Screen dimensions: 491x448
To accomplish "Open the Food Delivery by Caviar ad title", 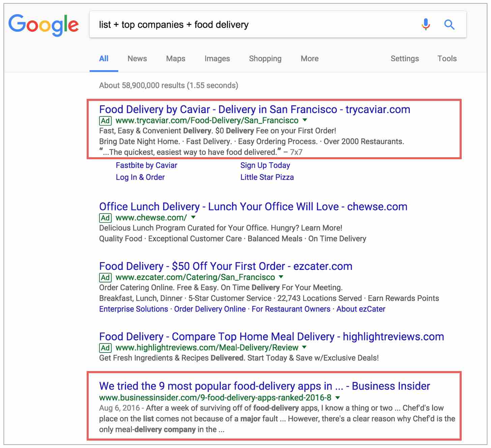I will click(x=255, y=110).
